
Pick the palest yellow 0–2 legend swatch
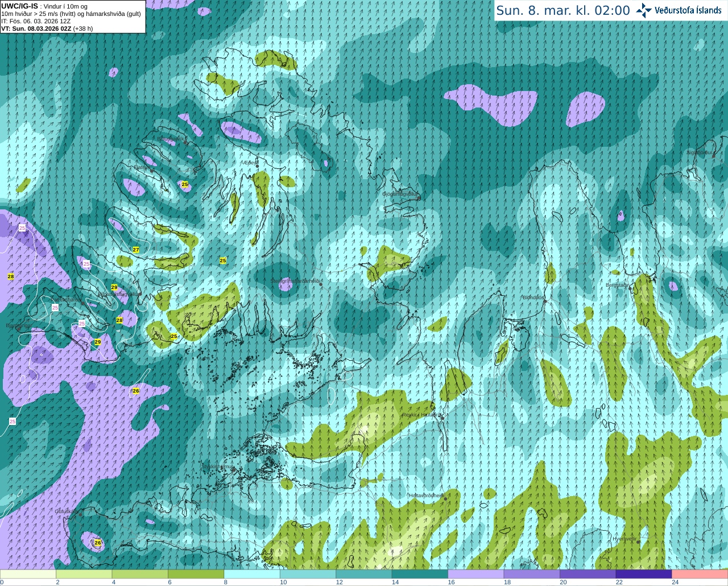[x=28, y=574]
